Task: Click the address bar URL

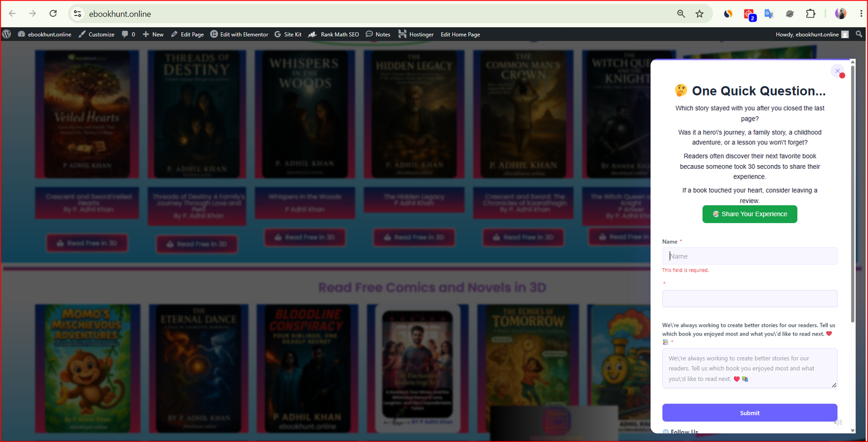Action: coord(120,14)
